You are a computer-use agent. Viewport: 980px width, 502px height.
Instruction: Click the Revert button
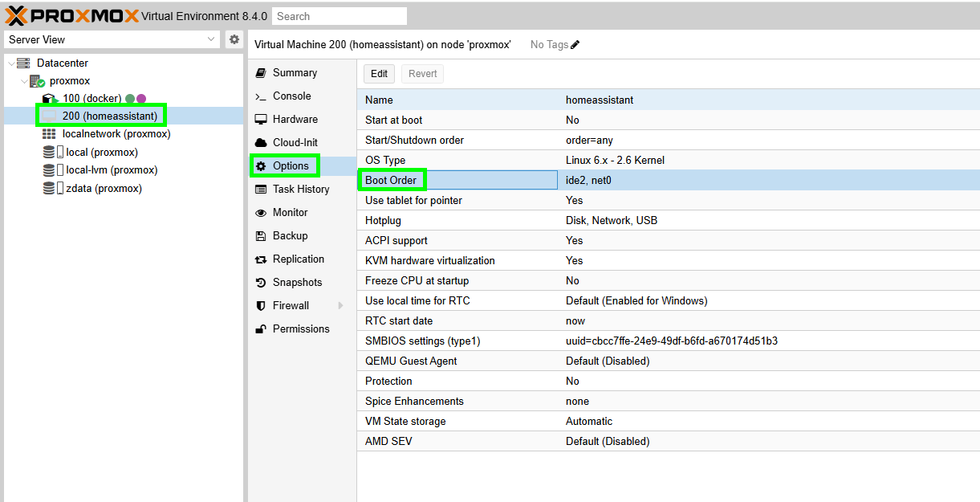pyautogui.click(x=422, y=74)
